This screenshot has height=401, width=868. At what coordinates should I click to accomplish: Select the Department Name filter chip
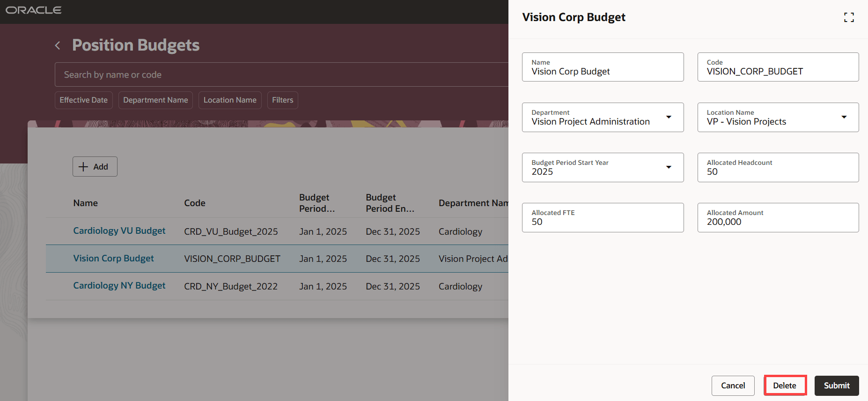pos(155,100)
